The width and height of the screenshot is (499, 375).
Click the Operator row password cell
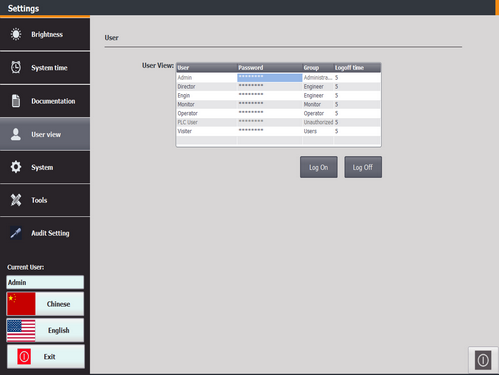coord(270,113)
